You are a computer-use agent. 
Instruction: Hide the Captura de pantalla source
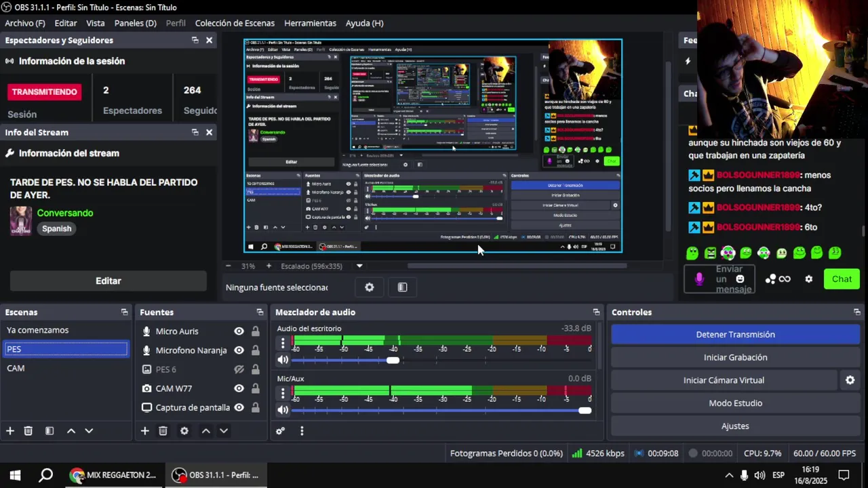click(x=239, y=407)
